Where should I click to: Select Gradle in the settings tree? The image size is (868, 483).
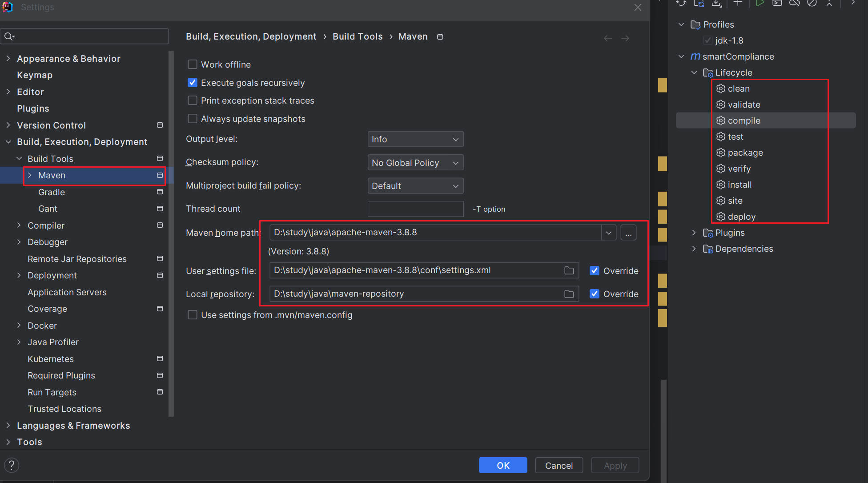(x=52, y=192)
